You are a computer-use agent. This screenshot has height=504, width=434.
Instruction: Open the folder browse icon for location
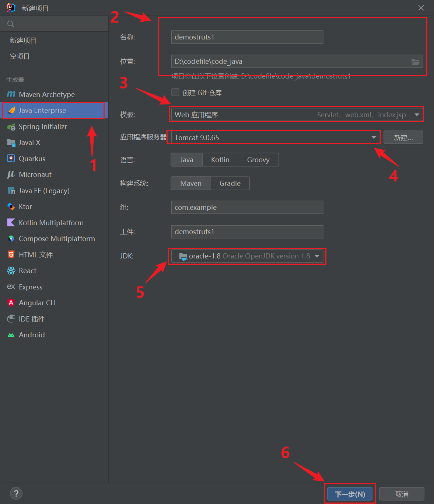[x=416, y=62]
